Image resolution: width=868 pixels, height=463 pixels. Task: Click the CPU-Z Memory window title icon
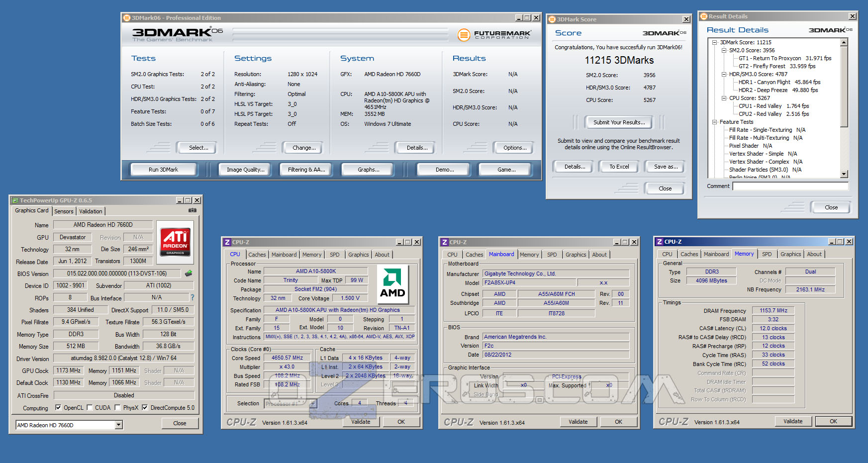tap(660, 242)
